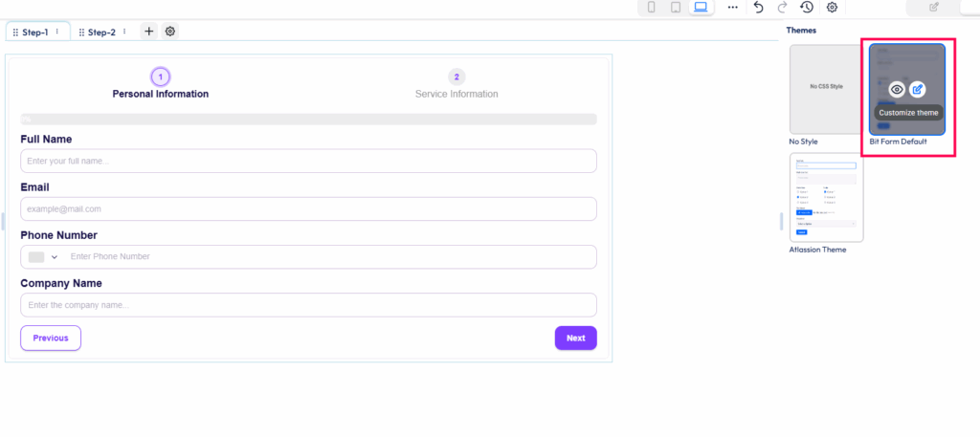
Task: Open Step-2 tab options menu
Action: pyautogui.click(x=124, y=32)
